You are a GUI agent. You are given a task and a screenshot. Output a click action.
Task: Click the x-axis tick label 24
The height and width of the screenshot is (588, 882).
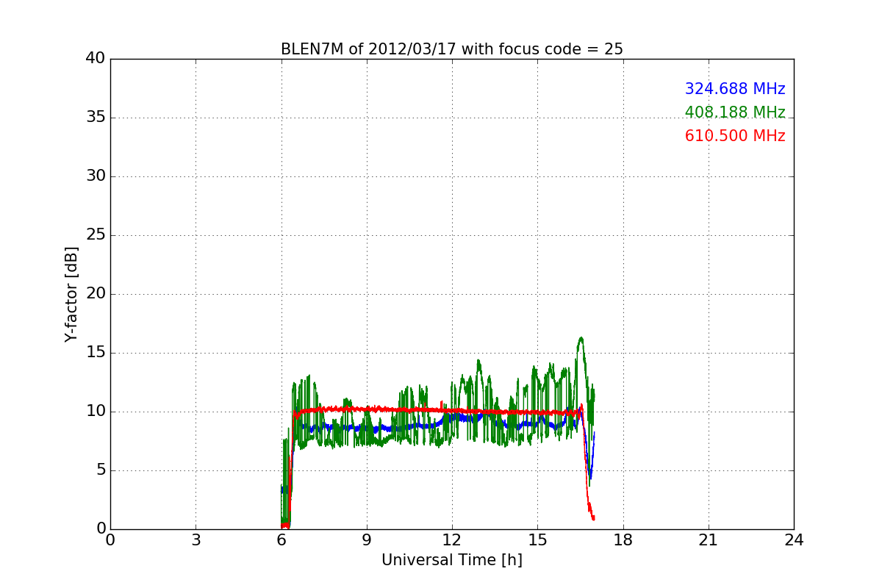794,540
